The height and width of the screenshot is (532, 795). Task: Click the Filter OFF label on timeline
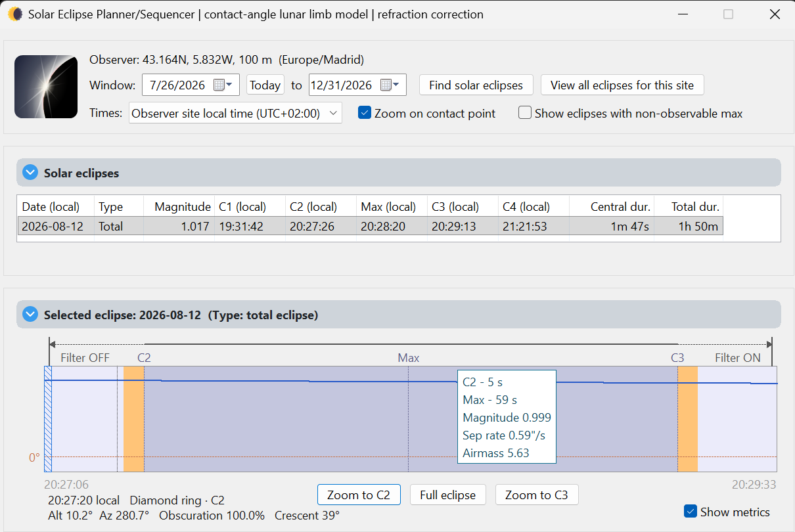pyautogui.click(x=85, y=358)
